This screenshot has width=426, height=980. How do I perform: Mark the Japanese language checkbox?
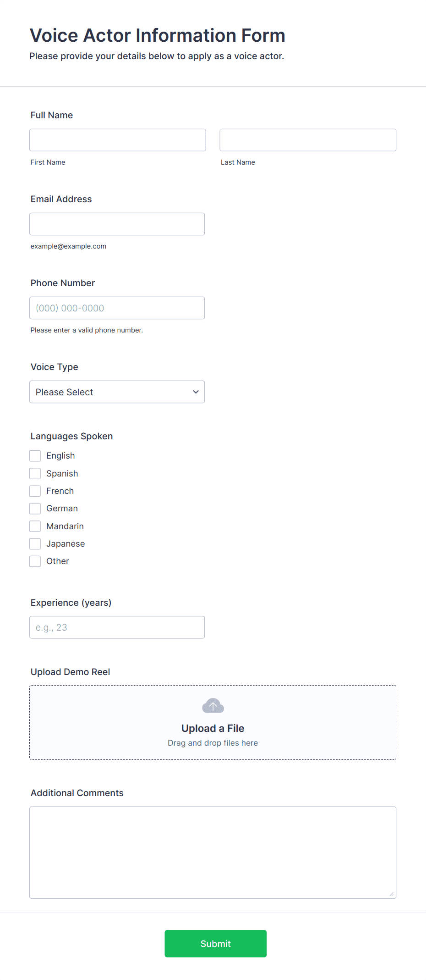tap(35, 544)
